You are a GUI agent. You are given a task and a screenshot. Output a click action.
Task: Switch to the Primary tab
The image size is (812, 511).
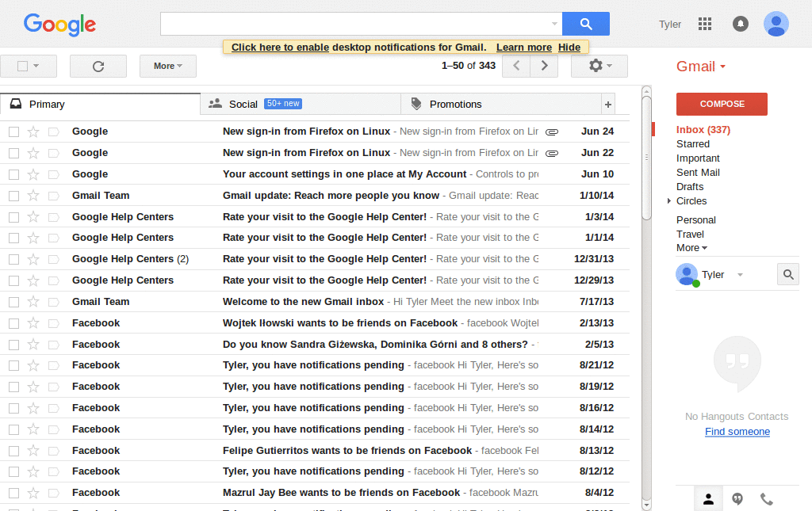pyautogui.click(x=101, y=104)
